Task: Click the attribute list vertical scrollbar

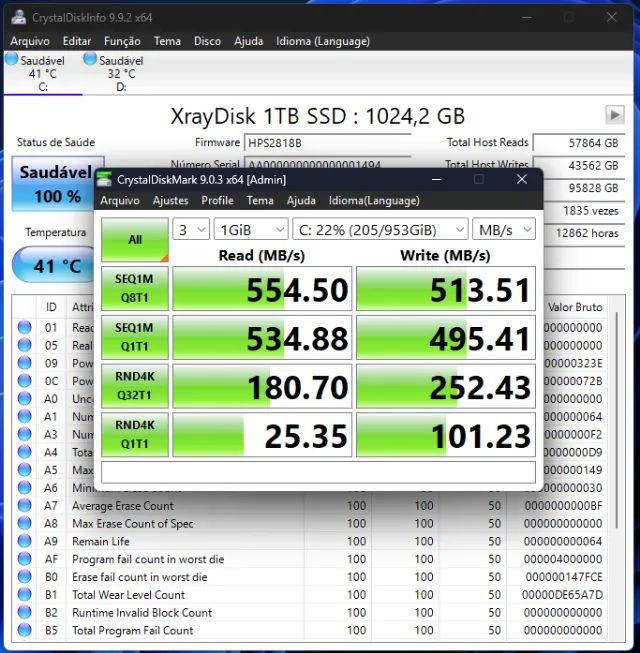Action: (x=617, y=421)
